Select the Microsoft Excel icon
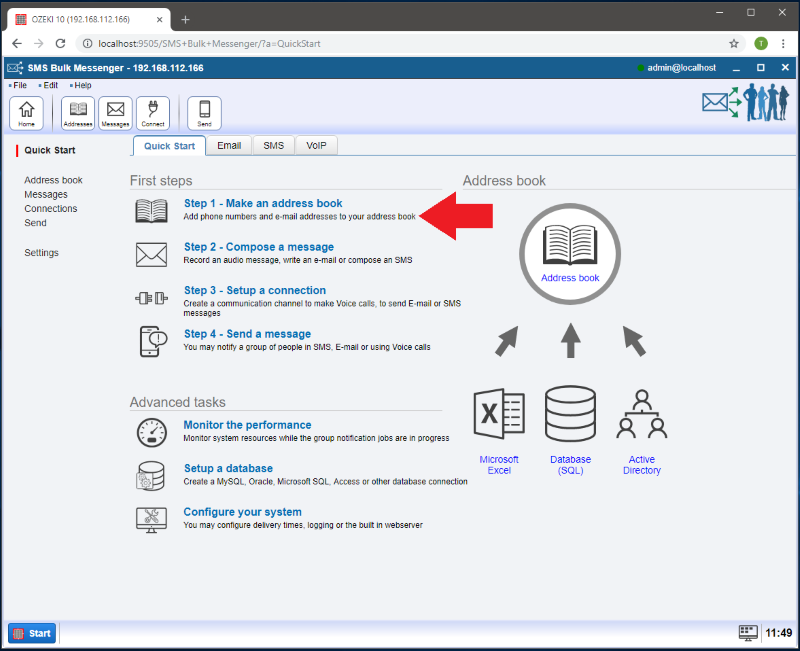This screenshot has width=800, height=651. tap(498, 414)
